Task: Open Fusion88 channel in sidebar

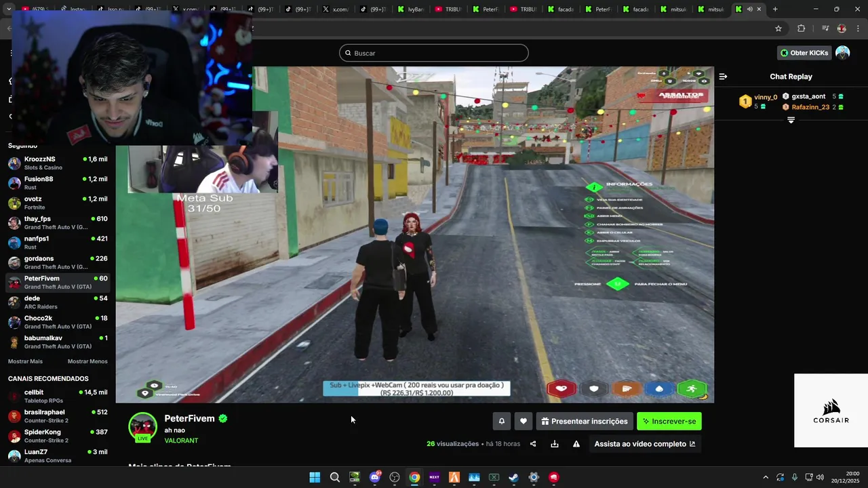Action: coord(58,183)
